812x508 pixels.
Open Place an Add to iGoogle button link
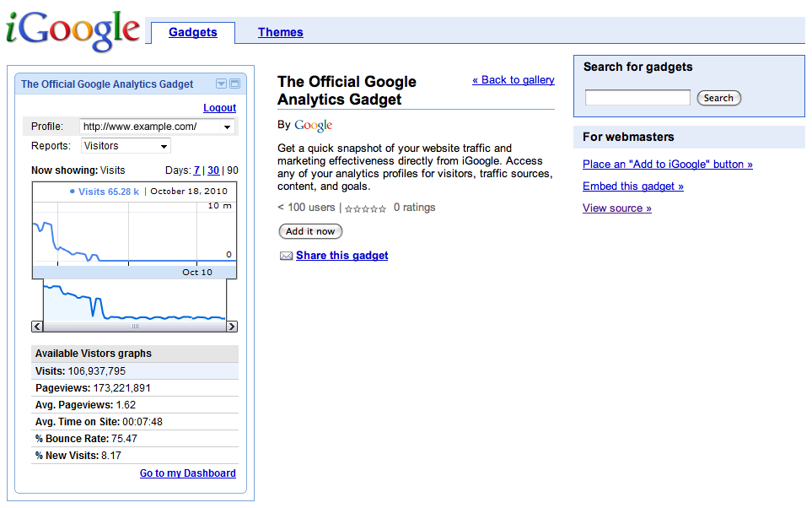point(668,165)
